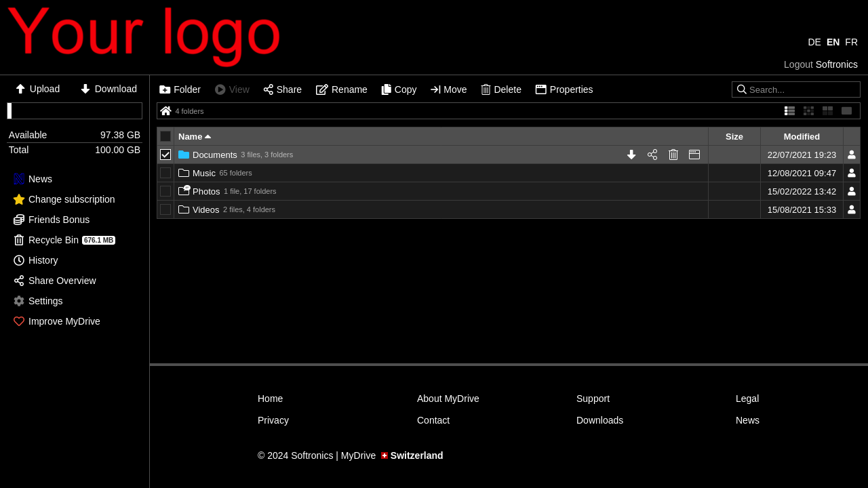Switch to large tiles view
The image size is (868, 488).
(x=827, y=110)
